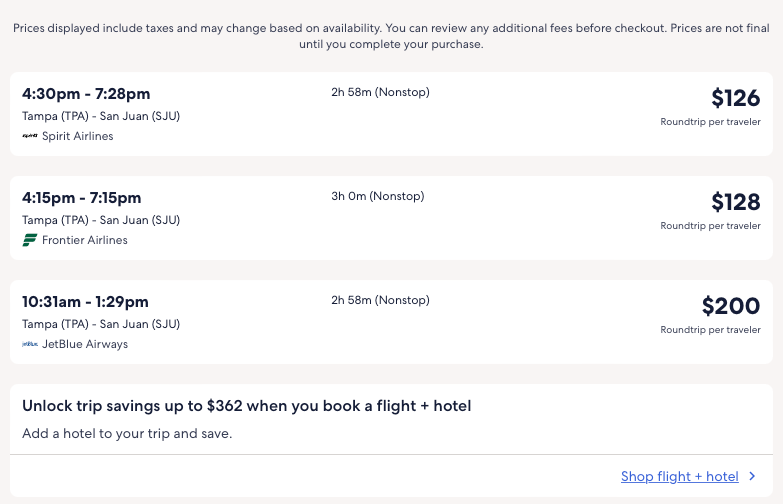Screen dimensions: 783x504
Task: Click the JetBlue flight's 2h 58m (Nonstop) duration
Action: [380, 300]
